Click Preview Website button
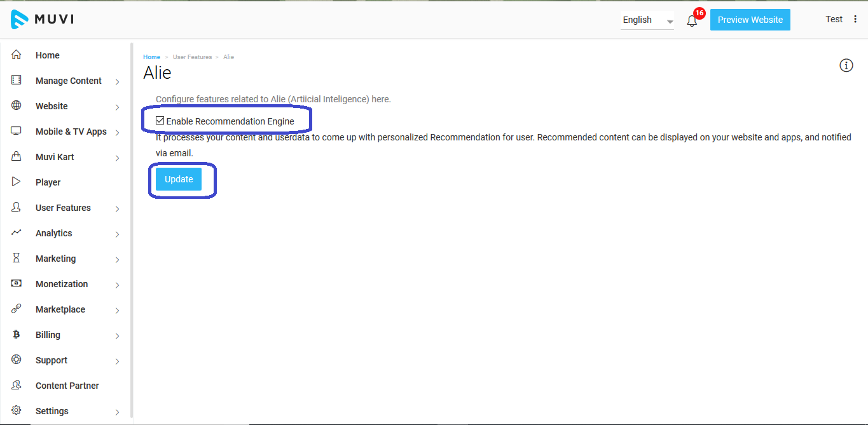The image size is (868, 425). tap(750, 20)
